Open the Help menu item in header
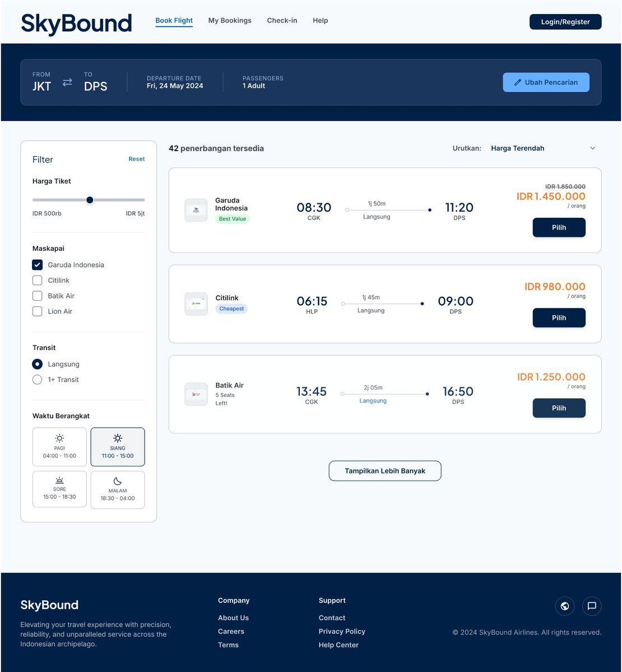The image size is (622, 672). click(x=321, y=21)
